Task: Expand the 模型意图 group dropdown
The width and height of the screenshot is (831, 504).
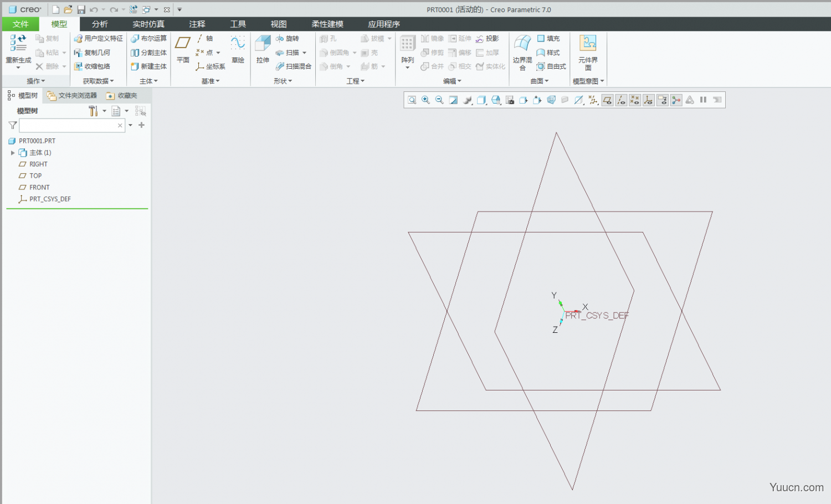Action: pyautogui.click(x=588, y=81)
